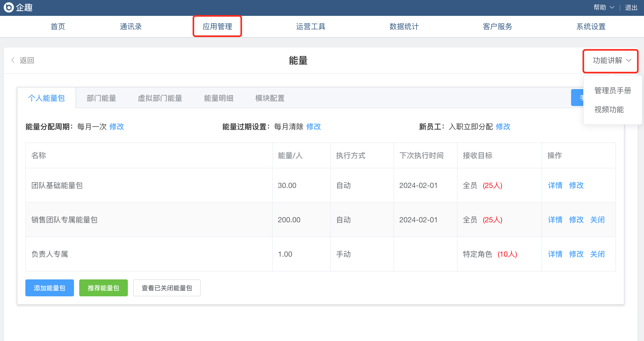
Task: Select 管理员手册 from dropdown list
Action: [x=613, y=90]
